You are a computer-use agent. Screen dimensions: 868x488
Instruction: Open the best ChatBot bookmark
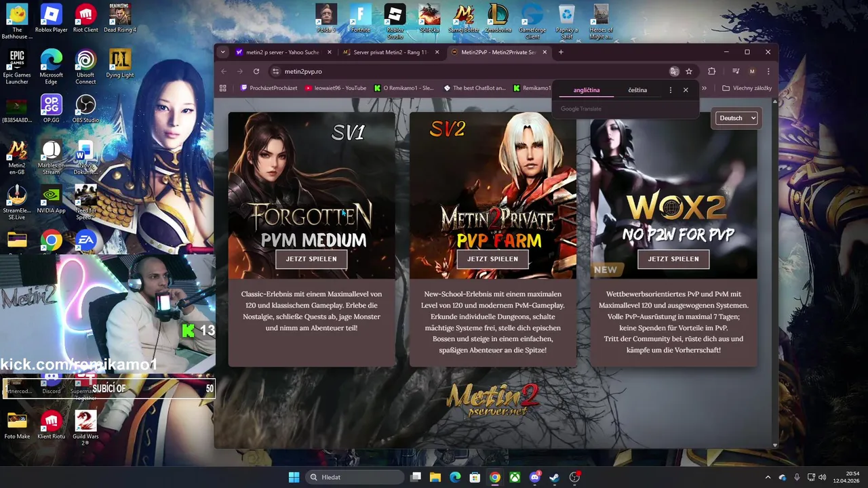coord(475,88)
